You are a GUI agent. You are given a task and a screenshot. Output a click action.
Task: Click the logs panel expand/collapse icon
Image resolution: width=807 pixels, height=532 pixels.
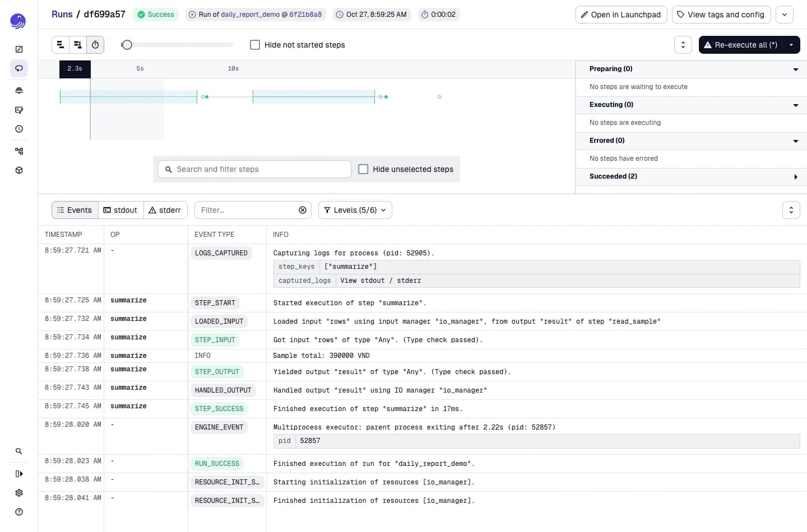pos(791,210)
